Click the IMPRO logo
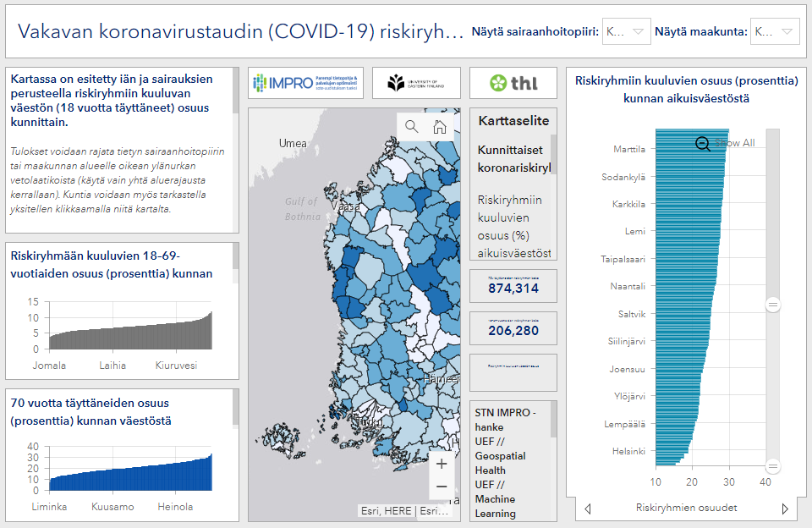812x528 pixels. tap(305, 83)
